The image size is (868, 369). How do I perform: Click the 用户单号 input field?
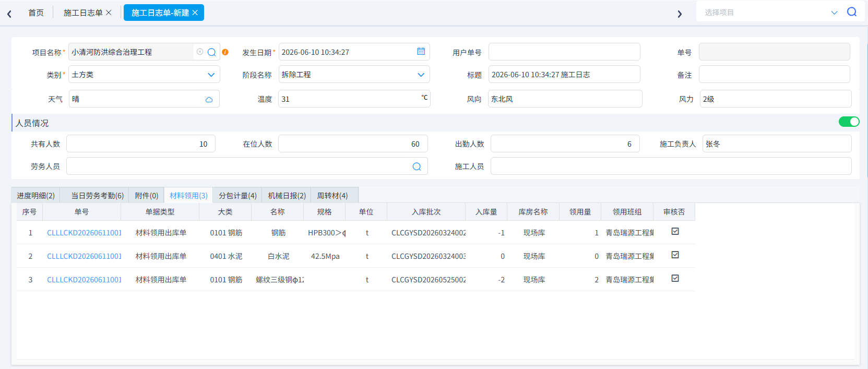pyautogui.click(x=564, y=52)
